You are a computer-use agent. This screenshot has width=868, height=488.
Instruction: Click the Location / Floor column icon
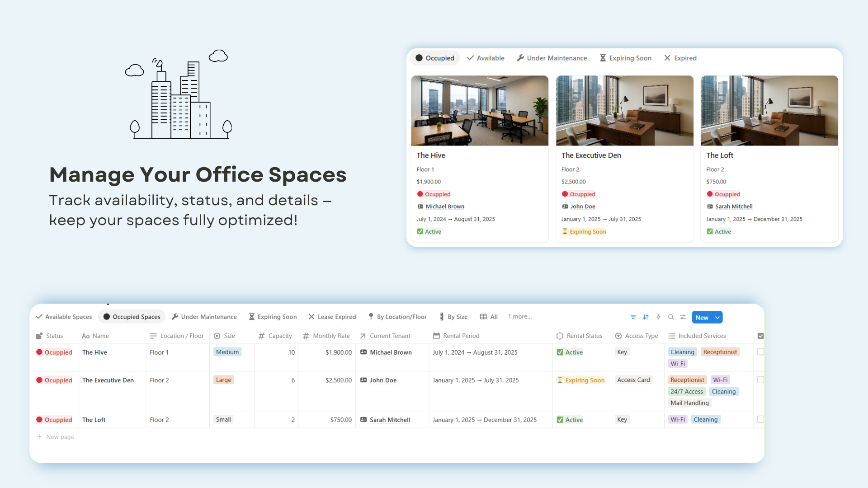[x=153, y=336]
